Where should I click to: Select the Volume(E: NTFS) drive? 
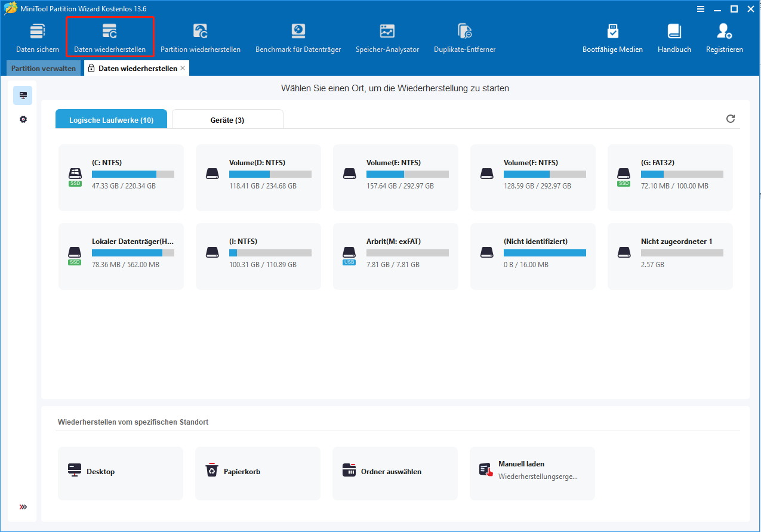tap(396, 178)
